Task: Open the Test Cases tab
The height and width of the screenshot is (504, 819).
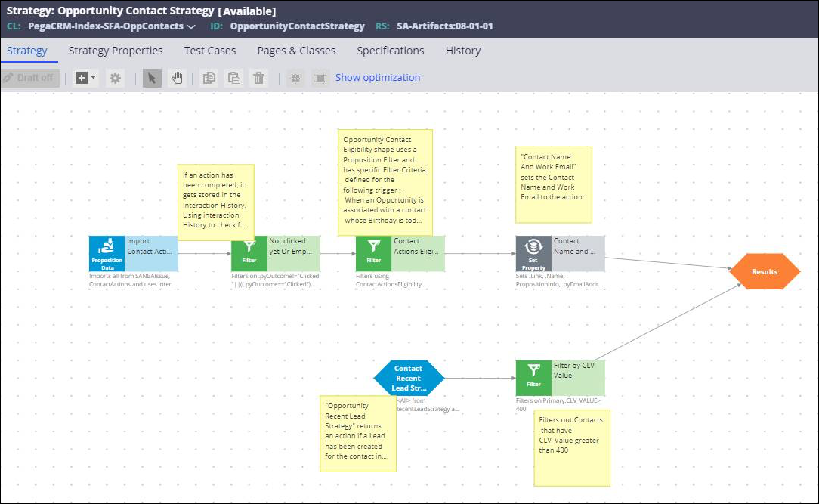Action: tap(210, 51)
